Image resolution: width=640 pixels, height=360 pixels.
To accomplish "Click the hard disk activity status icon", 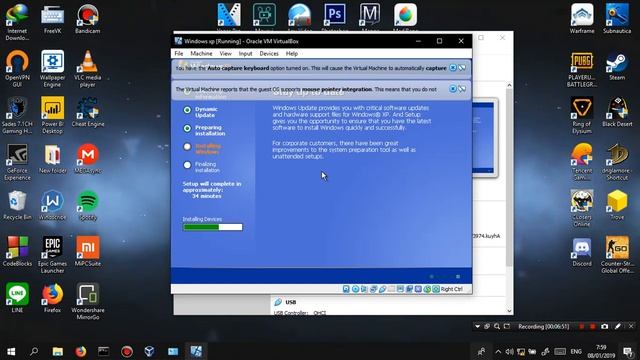I will tap(346, 289).
